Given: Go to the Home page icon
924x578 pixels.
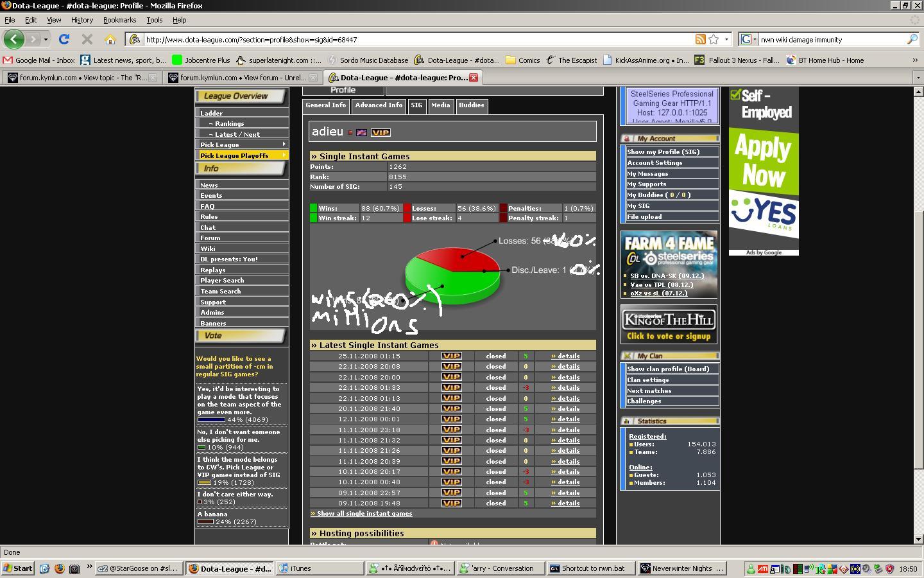Looking at the screenshot, I should click(x=110, y=39).
